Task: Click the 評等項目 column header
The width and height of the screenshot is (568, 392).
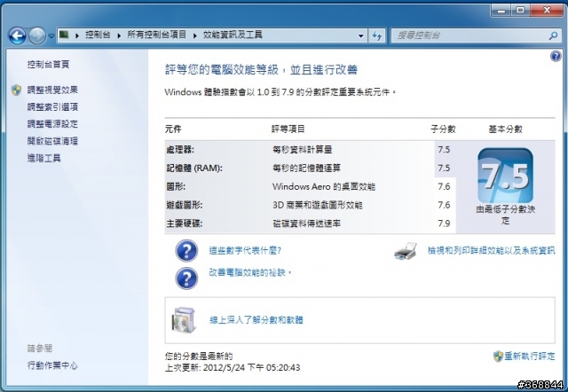Action: 288,129
